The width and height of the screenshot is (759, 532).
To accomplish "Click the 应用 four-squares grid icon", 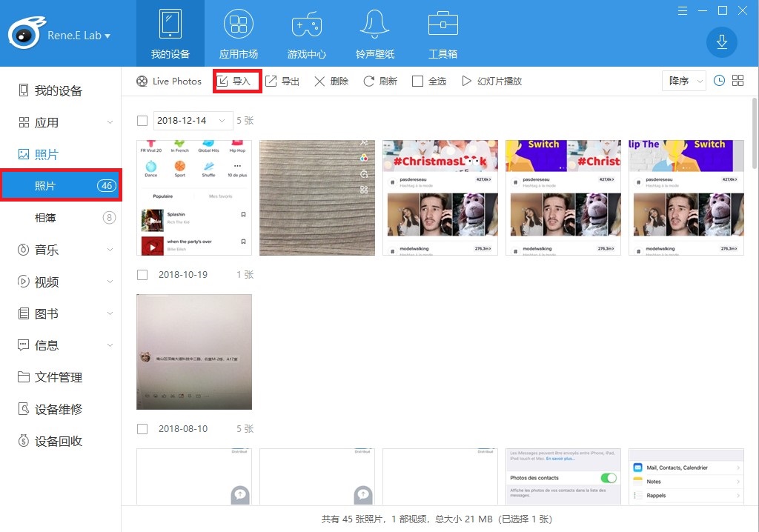I will 24,122.
